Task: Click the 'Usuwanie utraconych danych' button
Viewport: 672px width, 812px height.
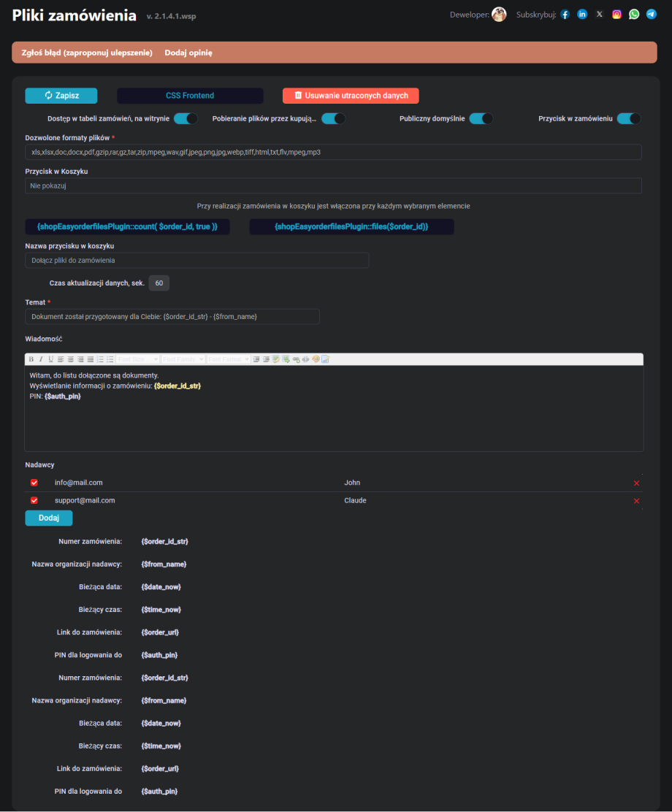Action: click(x=351, y=96)
